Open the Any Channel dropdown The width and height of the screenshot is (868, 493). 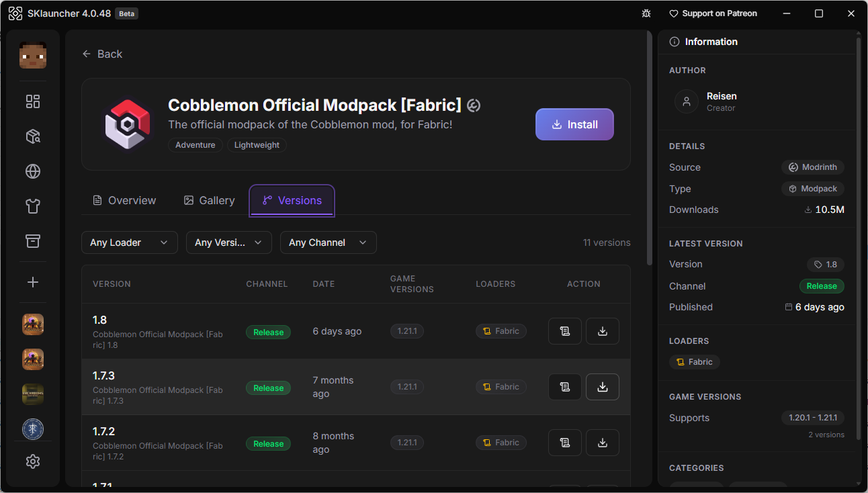(329, 242)
